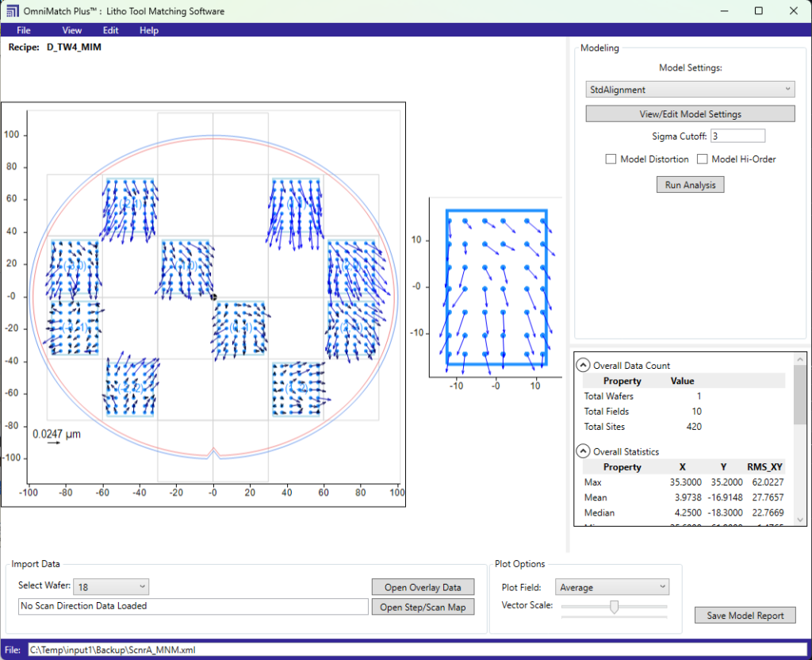812x660 pixels.
Task: Click the Median Y value -18.3000
Action: coord(725,513)
